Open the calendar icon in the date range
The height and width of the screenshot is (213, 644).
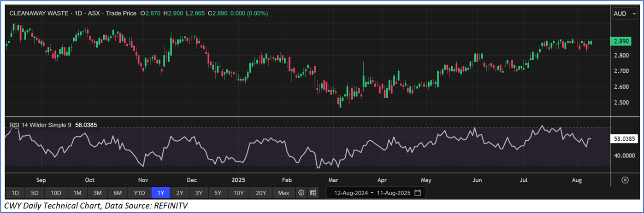[418, 192]
